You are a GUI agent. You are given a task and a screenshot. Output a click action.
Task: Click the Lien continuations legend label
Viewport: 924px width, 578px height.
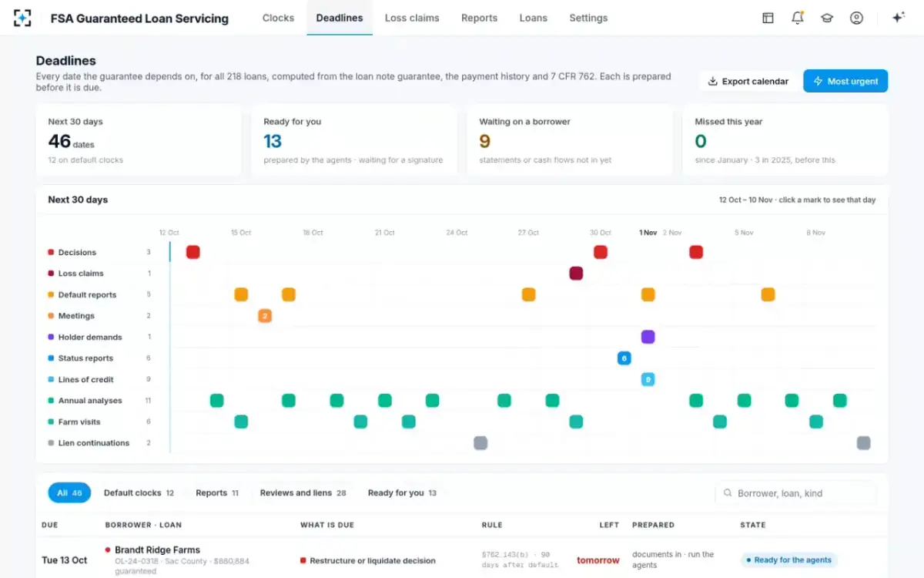coord(94,443)
